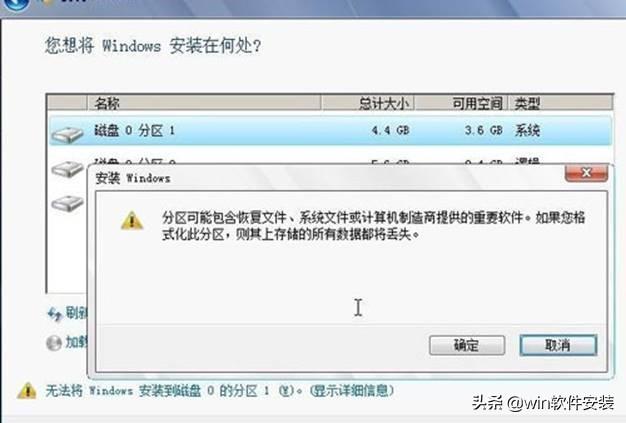This screenshot has height=423, width=626.
Task: Sort partitions by the 名称 column header
Action: coord(204,103)
